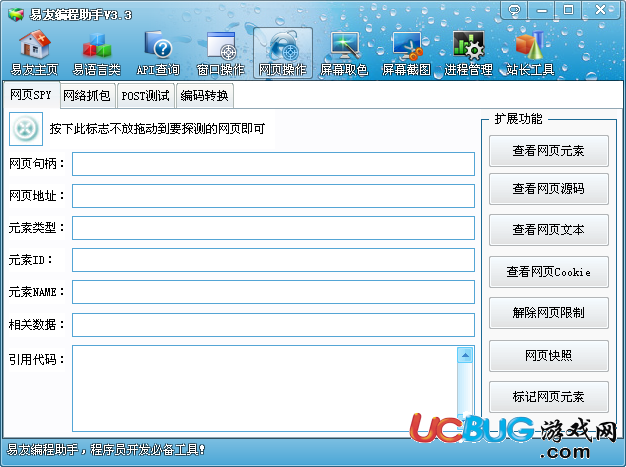The height and width of the screenshot is (467, 626).
Task: Minimize the 易友编程助手 window
Action: coord(542,10)
